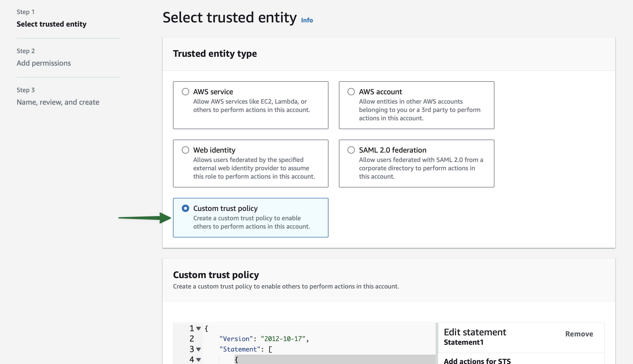Screen dimensions: 633x364
Task: Collapse code fold arrow on line 1
Action: click(x=198, y=329)
